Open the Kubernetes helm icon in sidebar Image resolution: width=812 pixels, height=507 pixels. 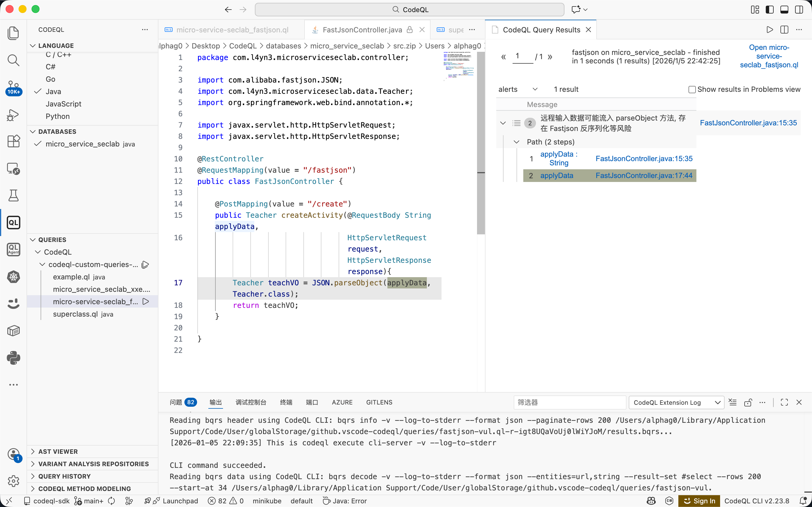tap(14, 277)
